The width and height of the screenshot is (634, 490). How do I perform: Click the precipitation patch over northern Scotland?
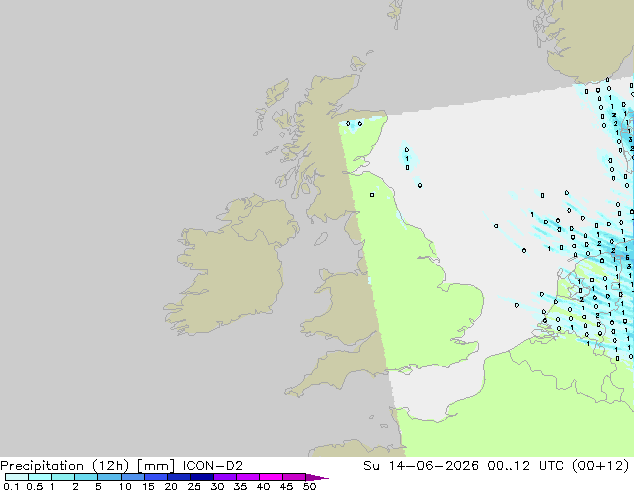tap(358, 123)
